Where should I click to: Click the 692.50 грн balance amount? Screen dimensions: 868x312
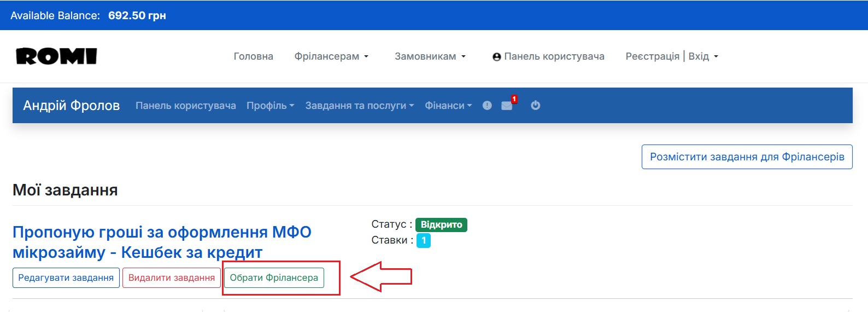coord(137,15)
